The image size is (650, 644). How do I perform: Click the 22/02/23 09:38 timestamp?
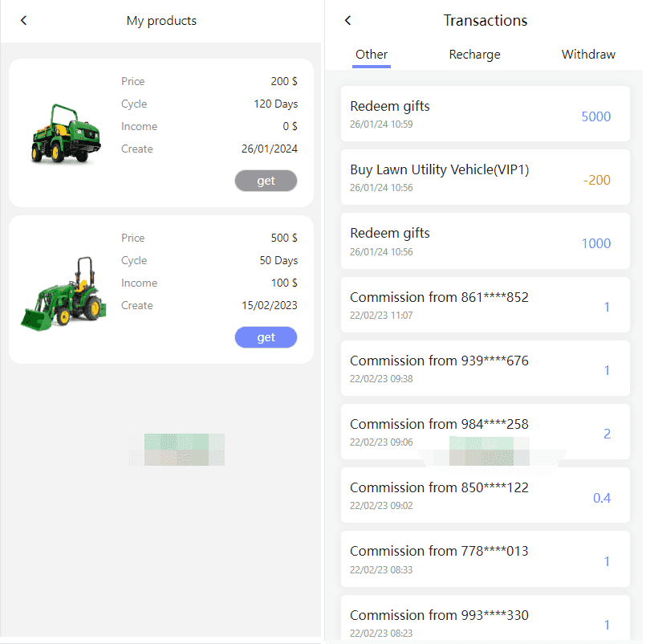(x=381, y=379)
